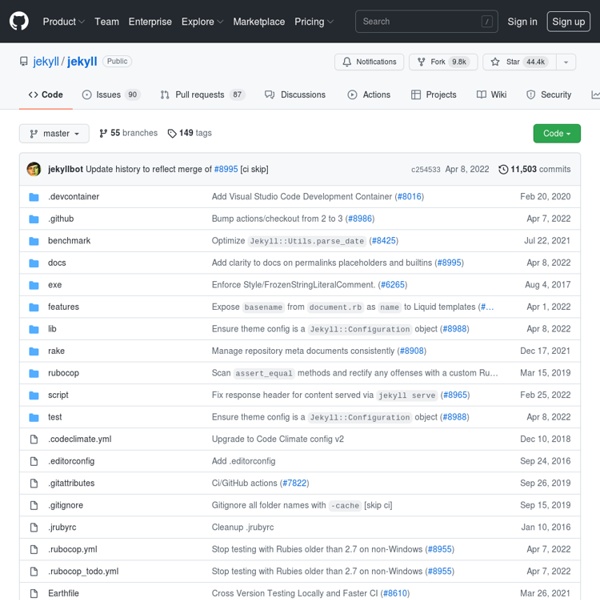The image size is (600, 600).
Task: Click the folder icon for lib
Action: pyautogui.click(x=34, y=329)
